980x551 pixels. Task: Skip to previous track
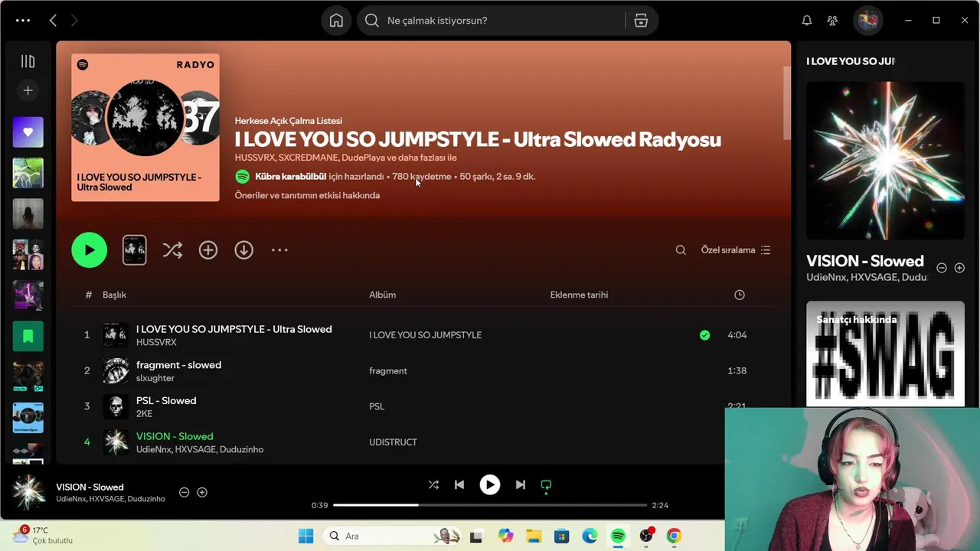point(459,484)
